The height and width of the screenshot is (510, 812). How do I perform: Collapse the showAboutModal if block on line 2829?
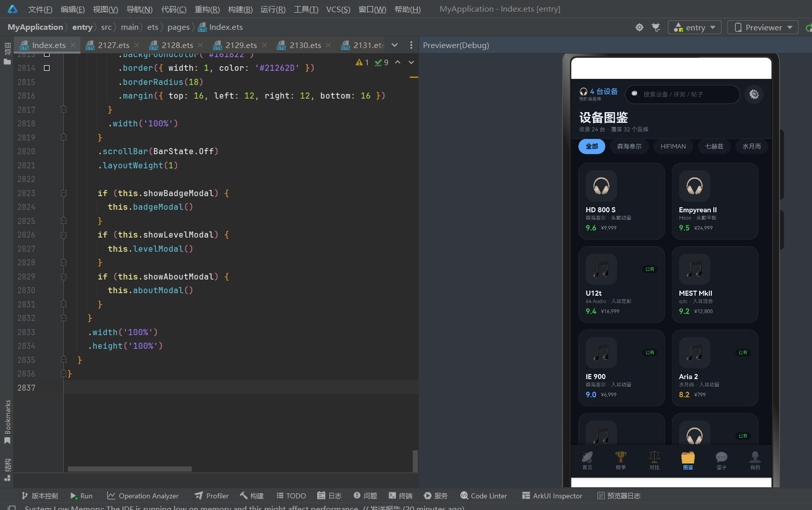(x=64, y=276)
